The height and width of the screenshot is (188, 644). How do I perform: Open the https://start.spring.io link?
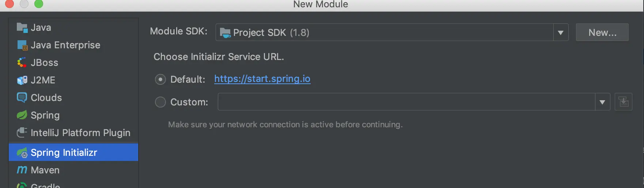[262, 79]
